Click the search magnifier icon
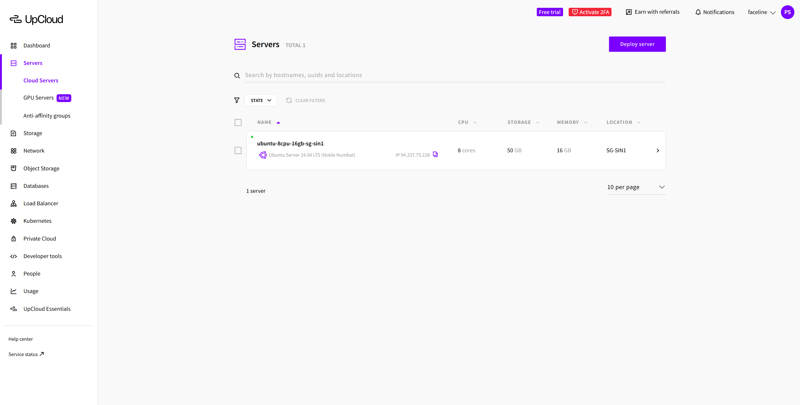Image resolution: width=800 pixels, height=405 pixels. click(237, 75)
